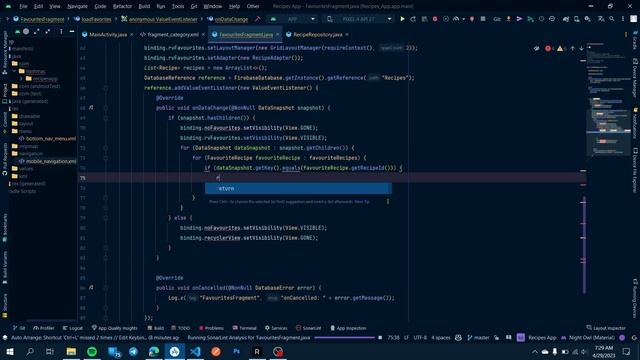The height and width of the screenshot is (360, 640).
Task: Go to next highlighted error arrow
Action: [581, 48]
